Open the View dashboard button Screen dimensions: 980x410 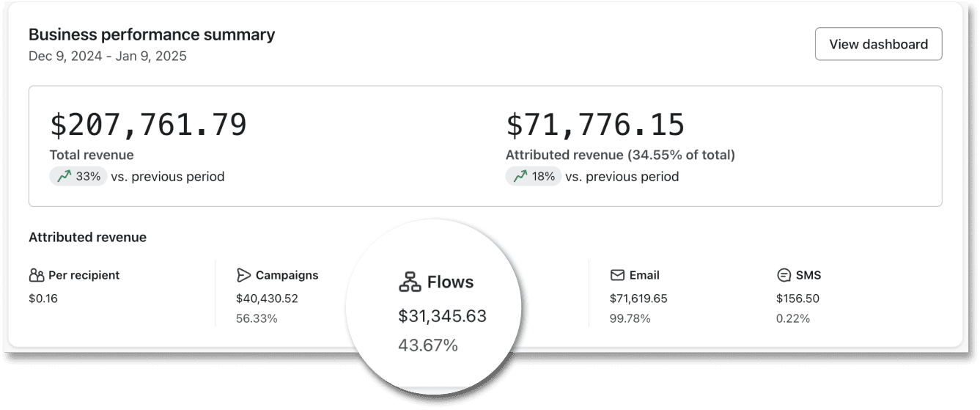(878, 44)
